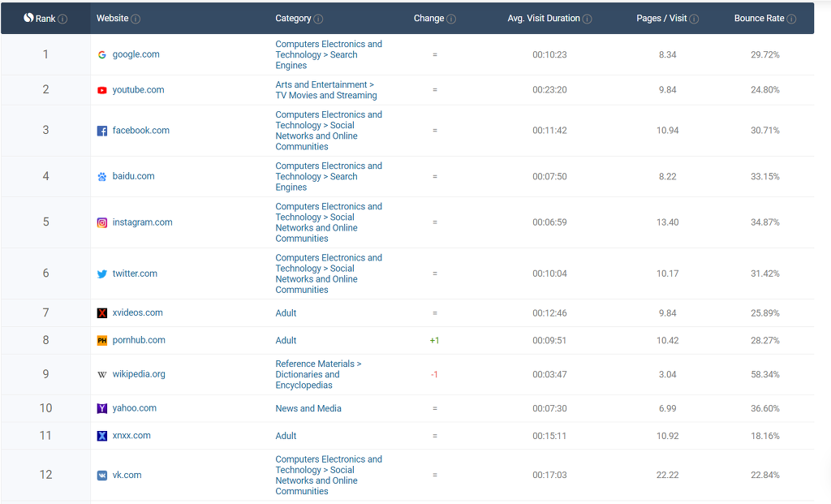This screenshot has height=504, width=831.
Task: Click the Instagram favicon
Action: [102, 222]
